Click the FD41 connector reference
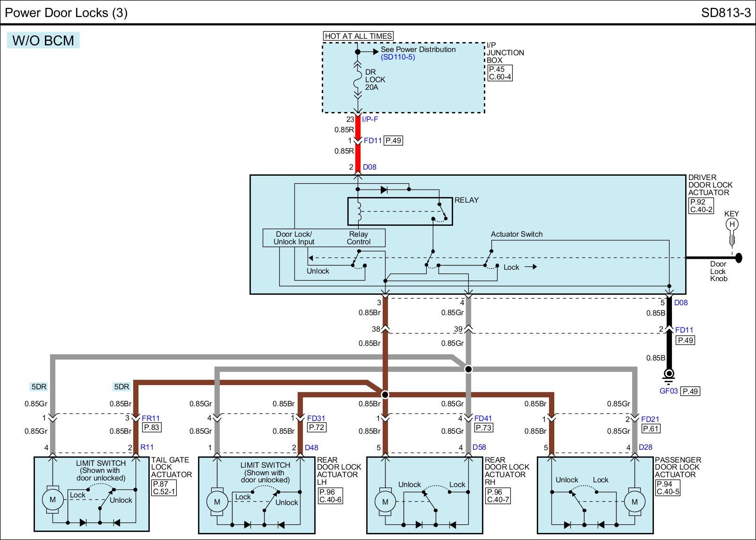 coord(483,419)
